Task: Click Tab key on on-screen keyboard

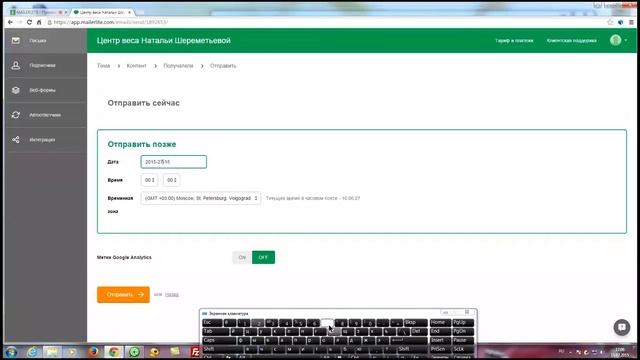Action: tap(216, 331)
